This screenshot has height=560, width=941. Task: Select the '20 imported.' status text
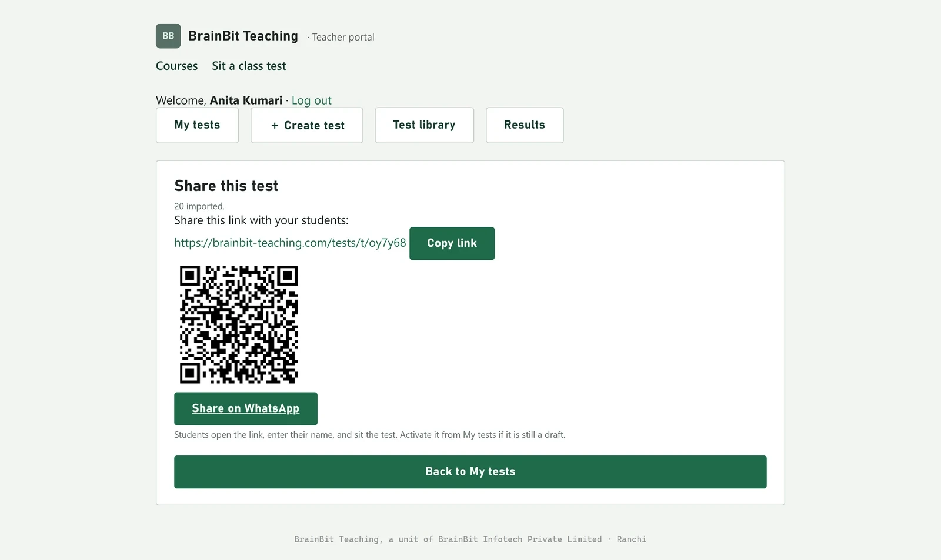pos(199,206)
